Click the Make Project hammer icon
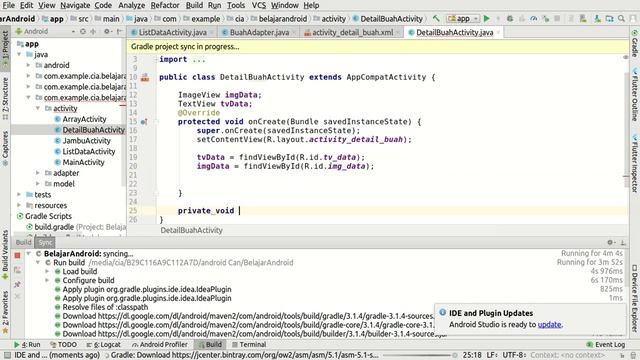 (x=436, y=18)
